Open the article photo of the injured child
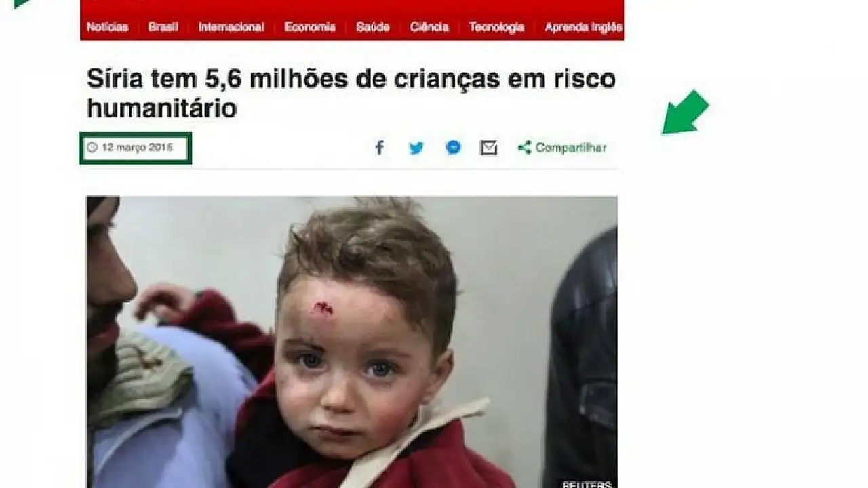The height and width of the screenshot is (488, 868). 352,342
